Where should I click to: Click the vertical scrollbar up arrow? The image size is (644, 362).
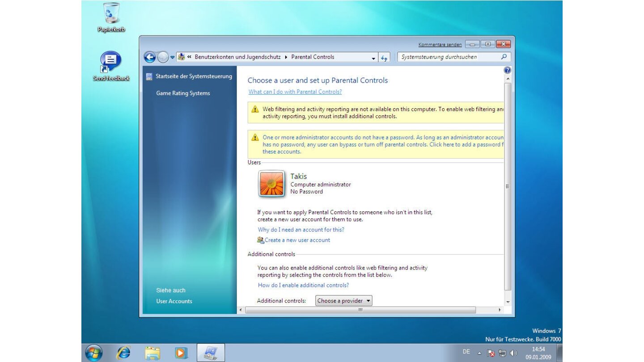pyautogui.click(x=508, y=79)
